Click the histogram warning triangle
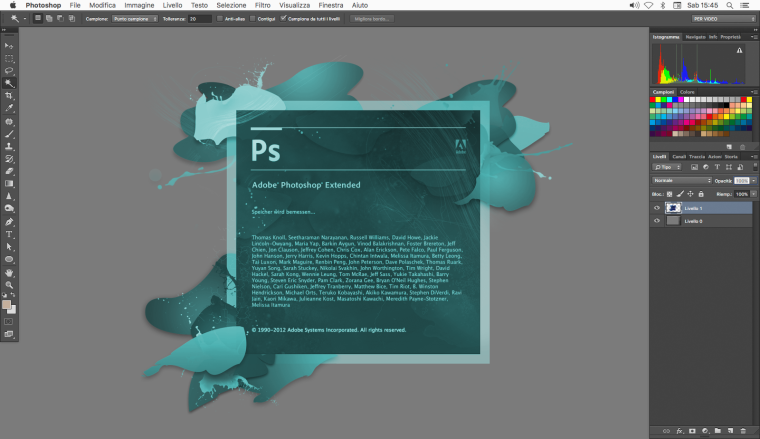Image resolution: width=760 pixels, height=439 pixels. pyautogui.click(x=739, y=50)
